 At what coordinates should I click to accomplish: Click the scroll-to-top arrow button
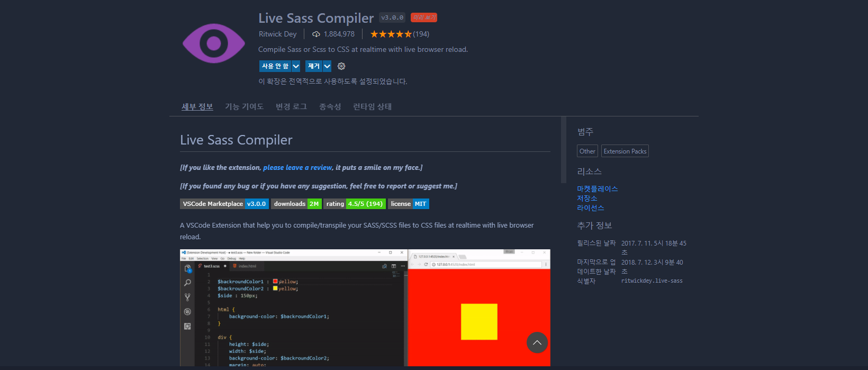(537, 343)
